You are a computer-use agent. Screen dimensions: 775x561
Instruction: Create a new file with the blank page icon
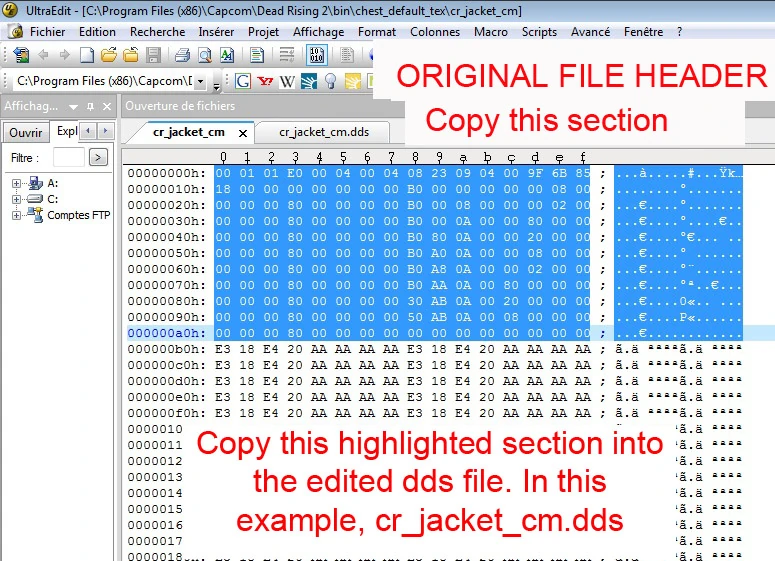coord(87,55)
